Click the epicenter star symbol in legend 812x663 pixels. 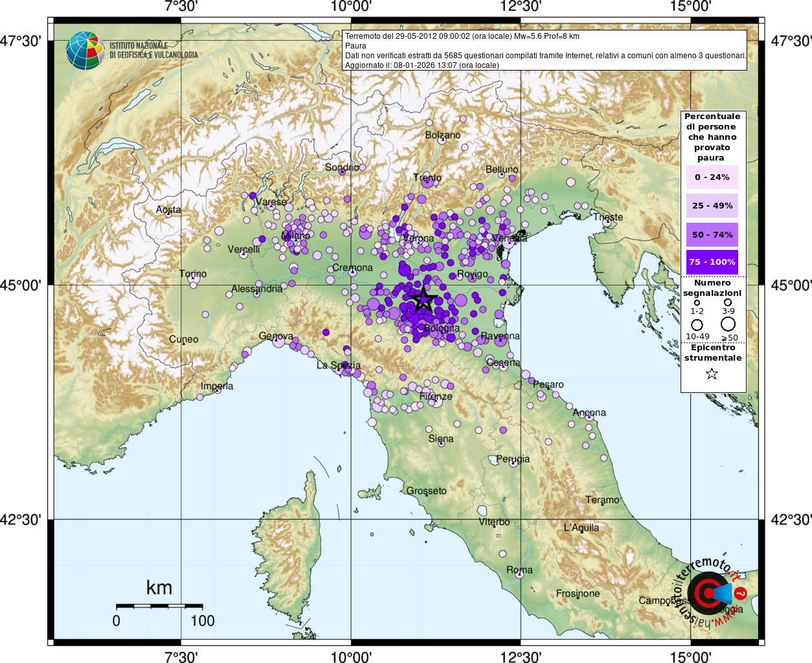712,374
